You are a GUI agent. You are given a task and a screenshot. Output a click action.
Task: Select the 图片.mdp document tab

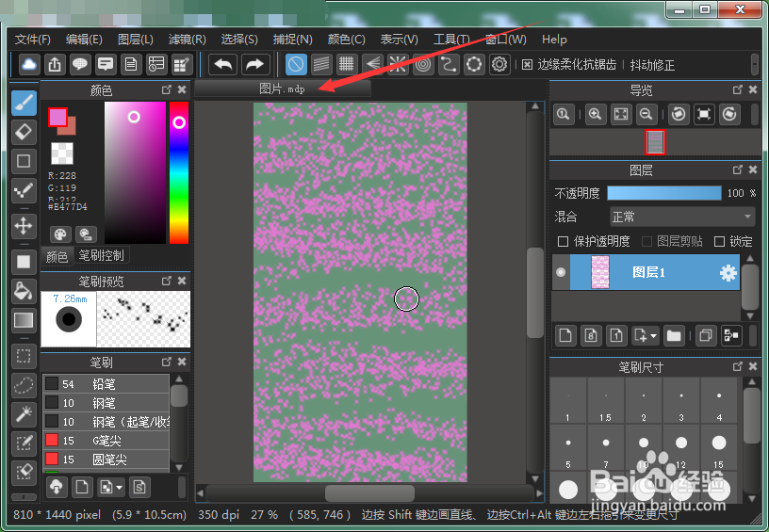pyautogui.click(x=282, y=89)
